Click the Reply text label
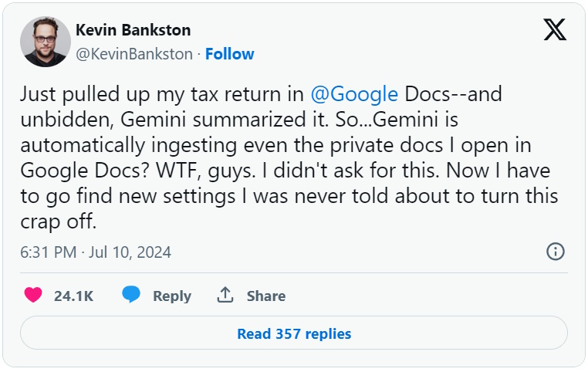 172,296
